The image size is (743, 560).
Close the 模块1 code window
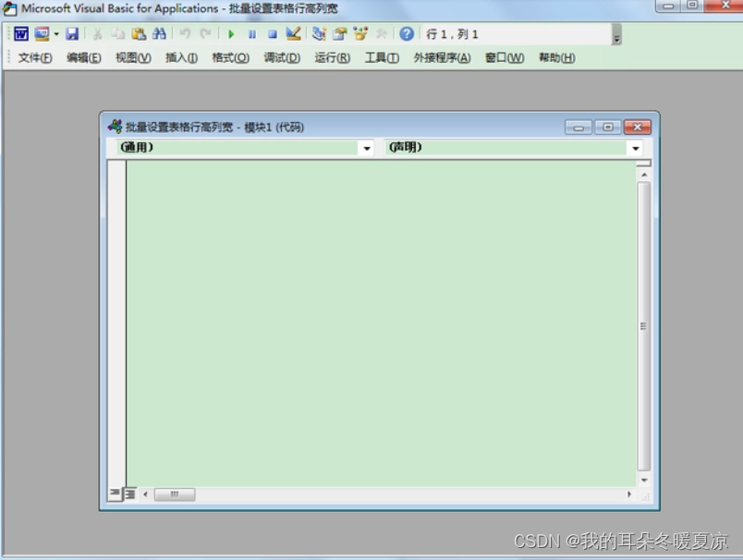tap(638, 128)
